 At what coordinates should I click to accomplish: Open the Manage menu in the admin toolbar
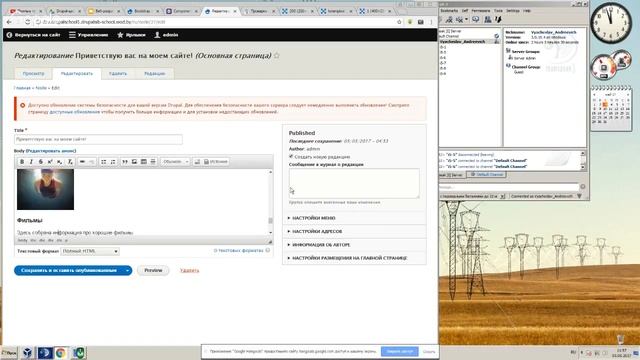click(x=89, y=35)
